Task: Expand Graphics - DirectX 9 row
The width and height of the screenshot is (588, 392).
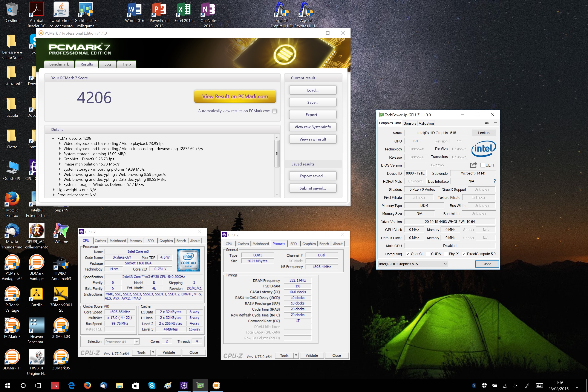Action: point(60,159)
